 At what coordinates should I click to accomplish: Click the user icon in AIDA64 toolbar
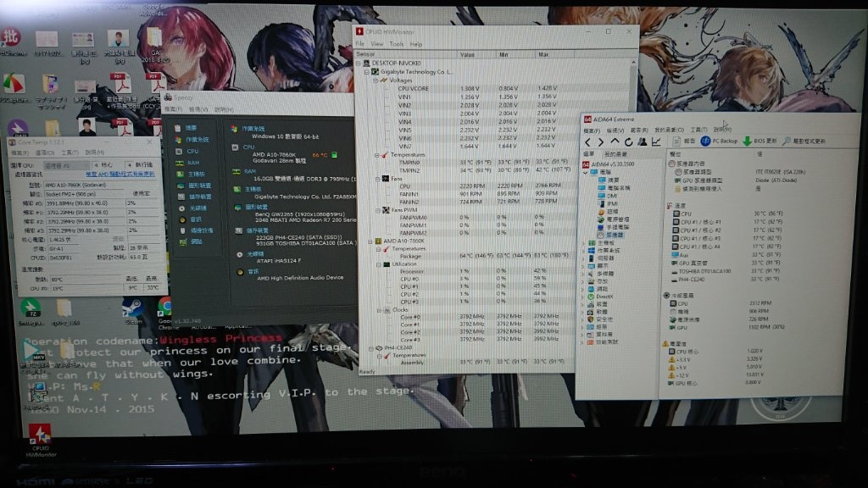(x=643, y=142)
